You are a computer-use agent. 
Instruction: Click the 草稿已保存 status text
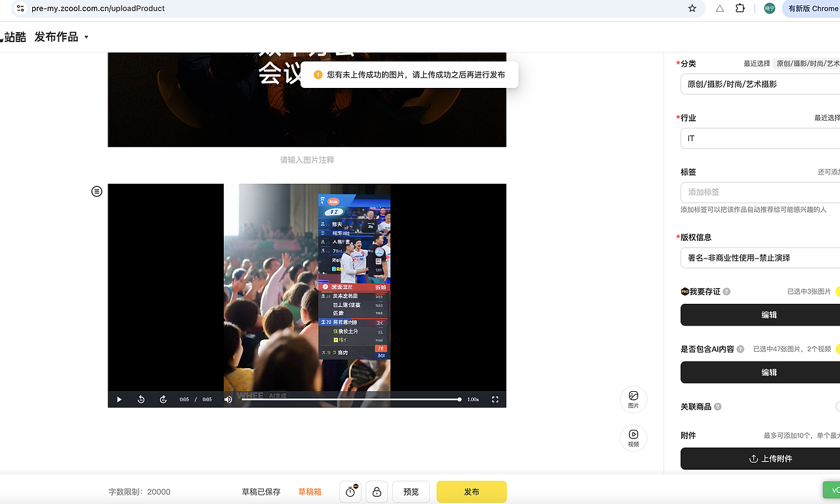[261, 492]
